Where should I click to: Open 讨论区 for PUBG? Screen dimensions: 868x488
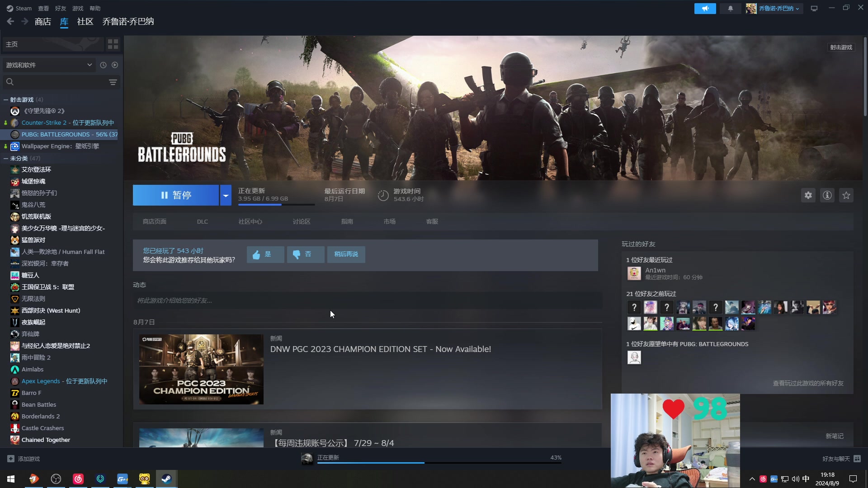[302, 221]
